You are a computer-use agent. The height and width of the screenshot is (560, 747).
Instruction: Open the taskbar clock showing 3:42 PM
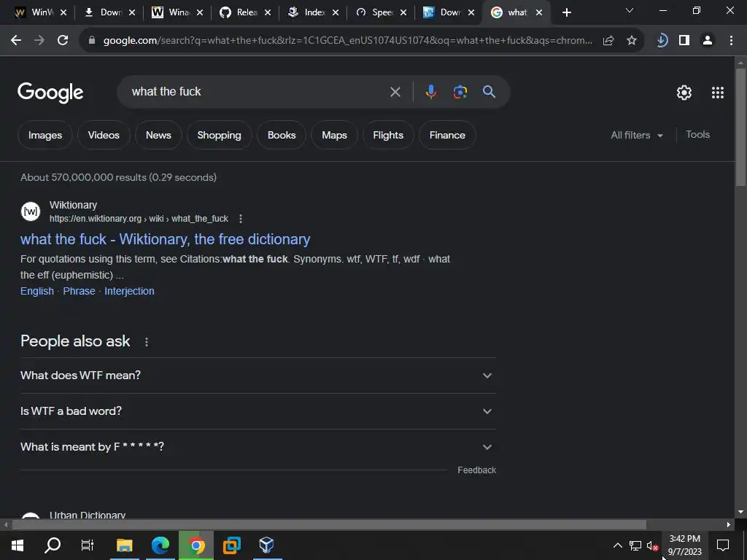[685, 545]
